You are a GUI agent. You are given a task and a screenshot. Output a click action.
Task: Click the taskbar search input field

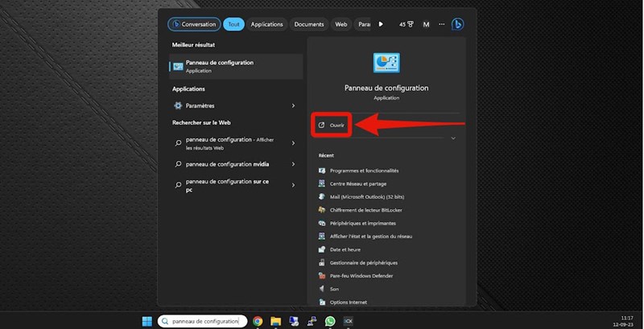coord(205,321)
